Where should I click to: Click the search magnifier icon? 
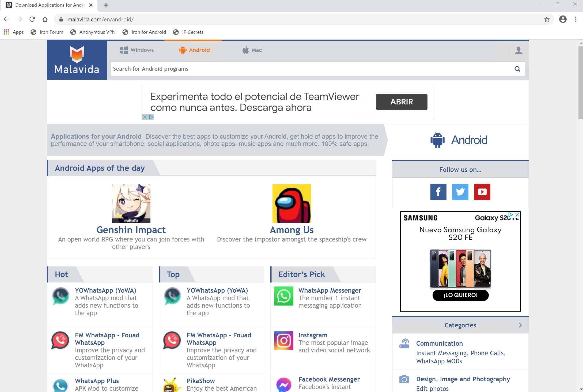click(x=517, y=69)
